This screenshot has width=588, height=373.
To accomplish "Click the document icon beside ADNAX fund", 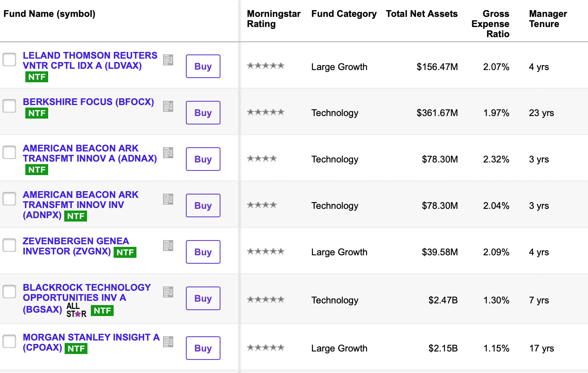I will pyautogui.click(x=168, y=153).
